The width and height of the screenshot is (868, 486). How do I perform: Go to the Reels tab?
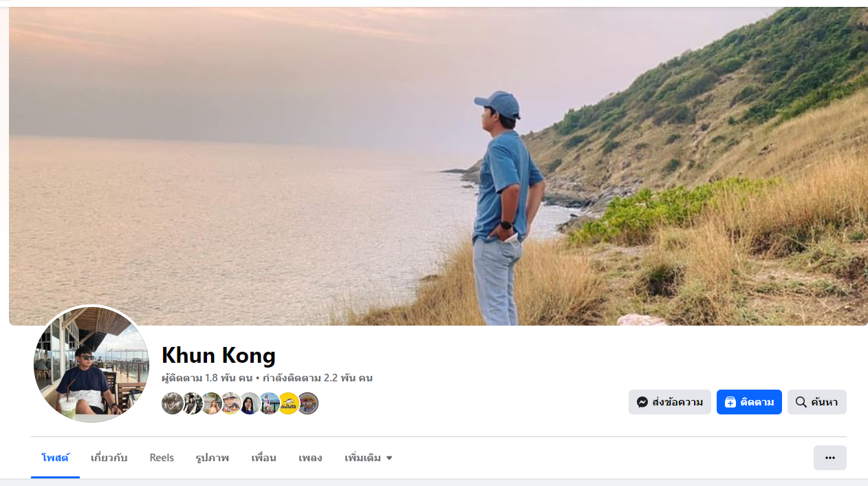click(162, 458)
